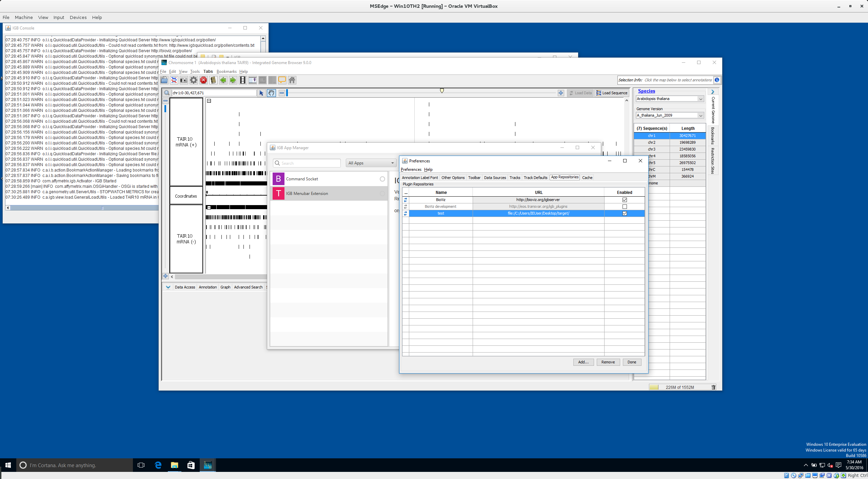
Task: Click the green back arrow icon
Action: click(x=223, y=80)
